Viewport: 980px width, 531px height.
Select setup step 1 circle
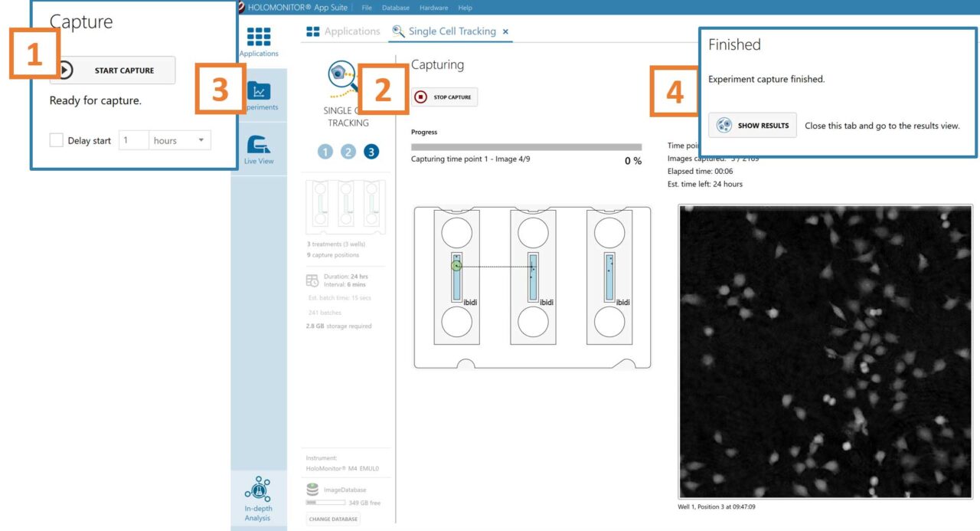325,152
